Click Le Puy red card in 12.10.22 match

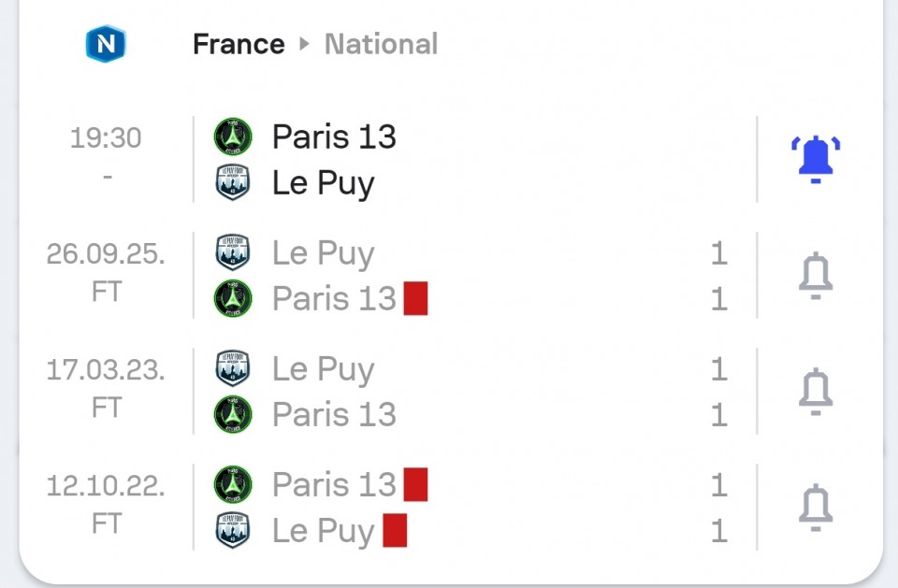tap(395, 531)
